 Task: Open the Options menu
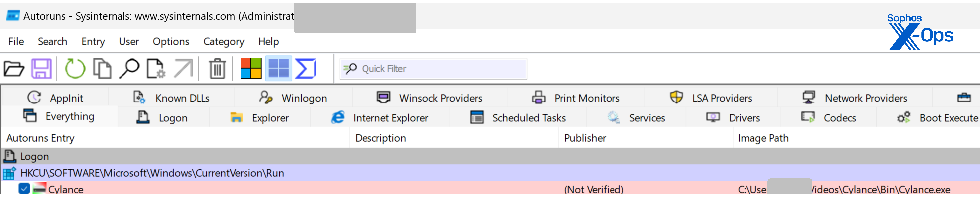tap(171, 42)
